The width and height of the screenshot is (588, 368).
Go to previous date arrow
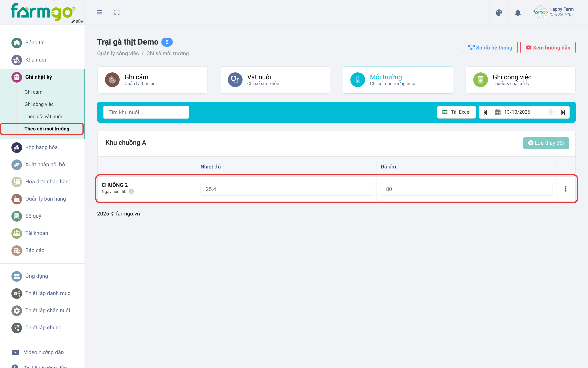coord(485,112)
